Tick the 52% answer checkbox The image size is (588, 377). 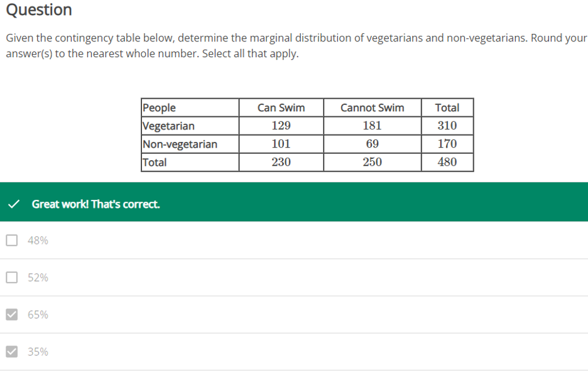click(12, 277)
